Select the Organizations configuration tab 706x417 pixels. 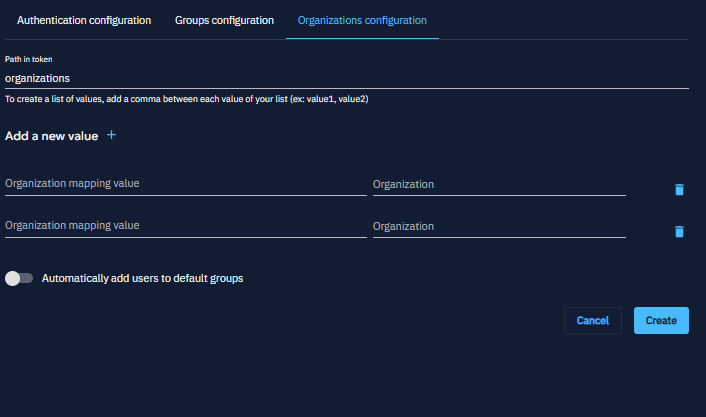click(x=362, y=20)
